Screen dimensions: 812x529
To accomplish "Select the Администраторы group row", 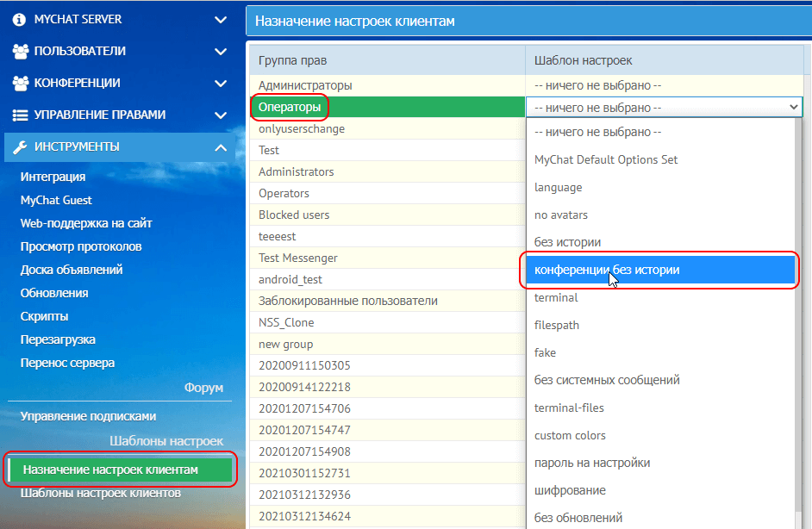I will (x=305, y=86).
